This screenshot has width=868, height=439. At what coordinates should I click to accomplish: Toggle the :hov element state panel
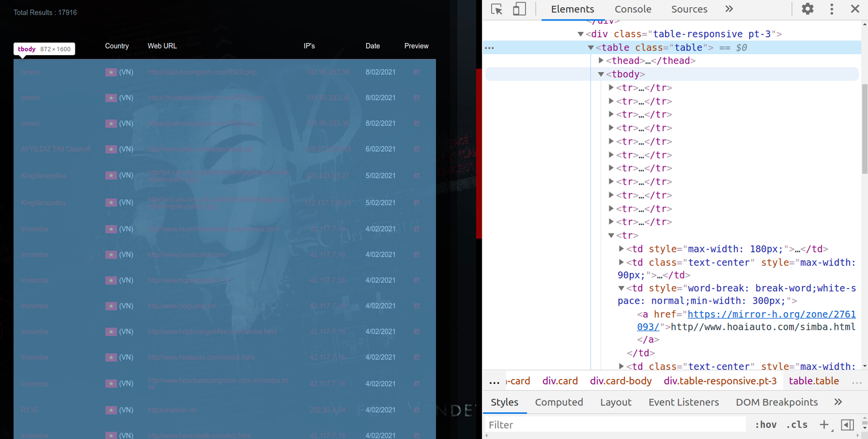pyautogui.click(x=765, y=425)
